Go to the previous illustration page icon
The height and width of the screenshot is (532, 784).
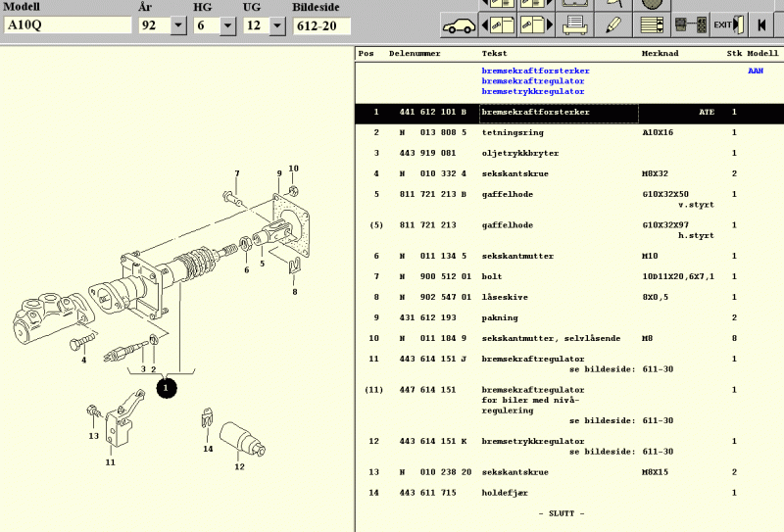[497, 24]
